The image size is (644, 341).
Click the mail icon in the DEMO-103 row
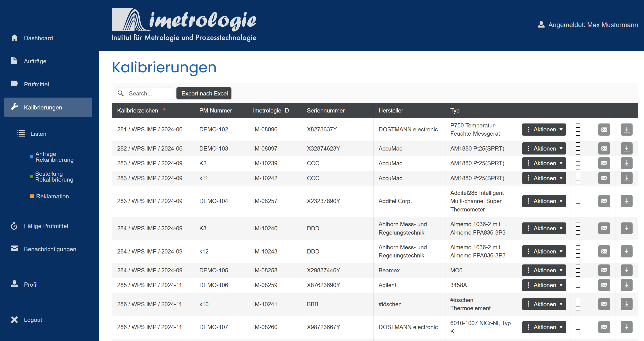click(x=604, y=148)
